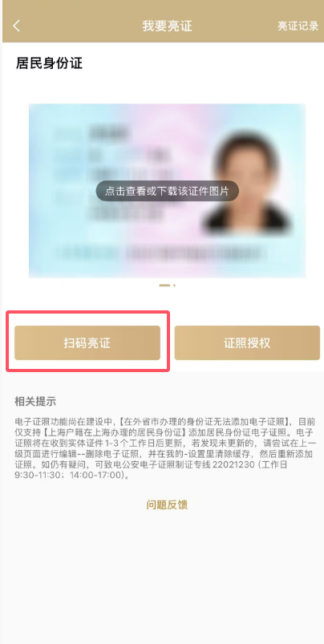This screenshot has width=324, height=644.
Task: Select the active dash page indicator
Action: click(x=164, y=285)
